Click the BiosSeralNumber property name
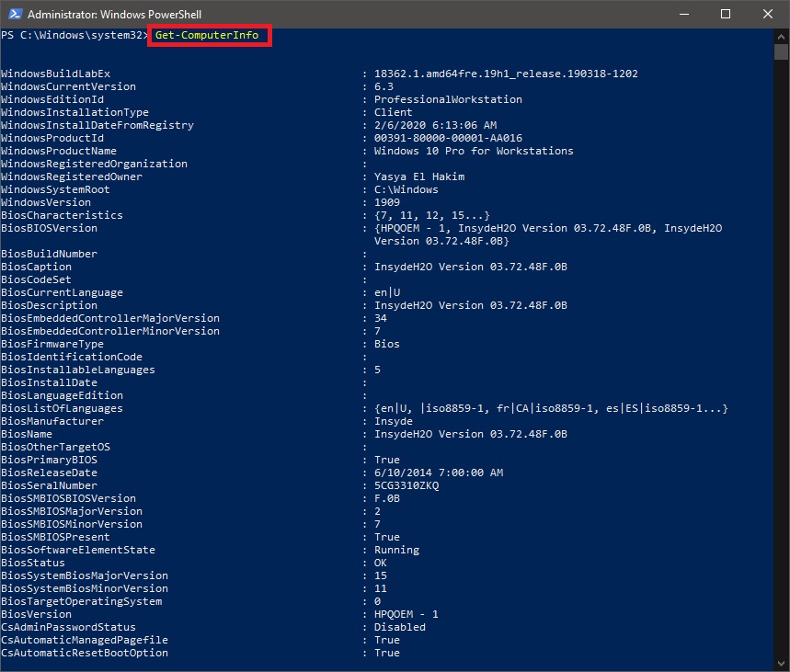The image size is (790, 672). [x=49, y=485]
